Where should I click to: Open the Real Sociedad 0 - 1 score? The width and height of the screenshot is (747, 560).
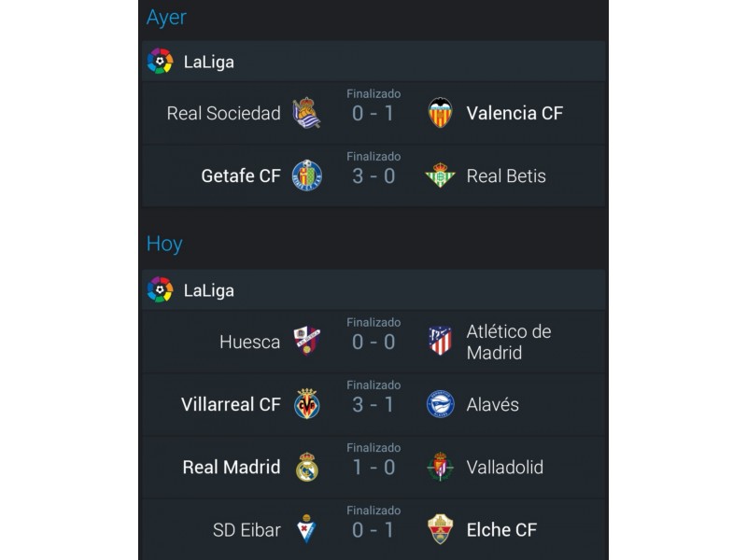click(x=373, y=113)
